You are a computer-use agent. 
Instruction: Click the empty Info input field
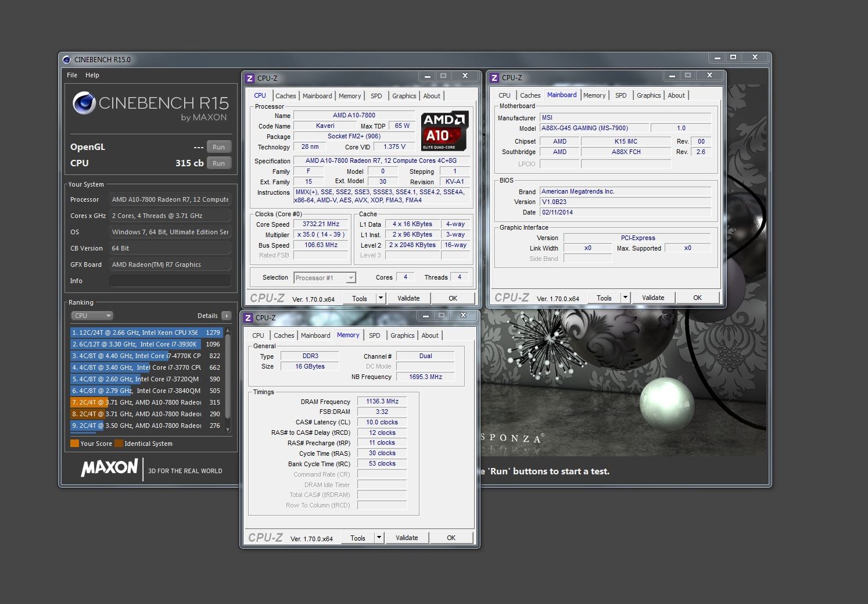click(170, 281)
